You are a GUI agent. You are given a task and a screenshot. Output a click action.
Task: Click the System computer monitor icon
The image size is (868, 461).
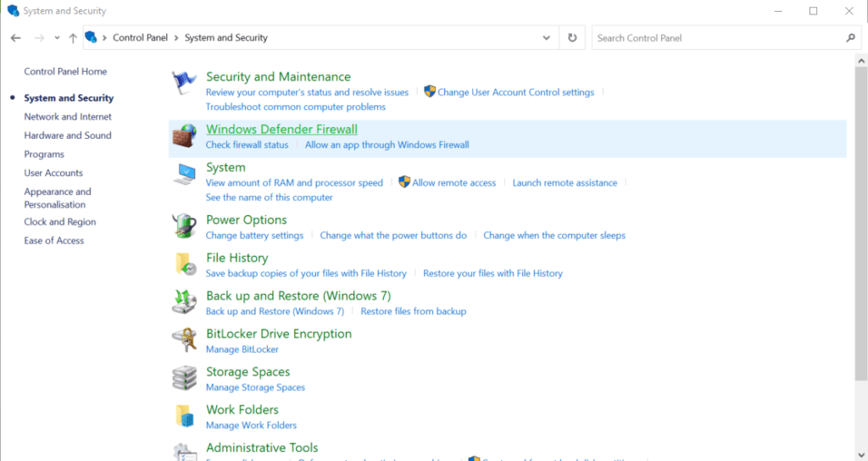(x=184, y=175)
